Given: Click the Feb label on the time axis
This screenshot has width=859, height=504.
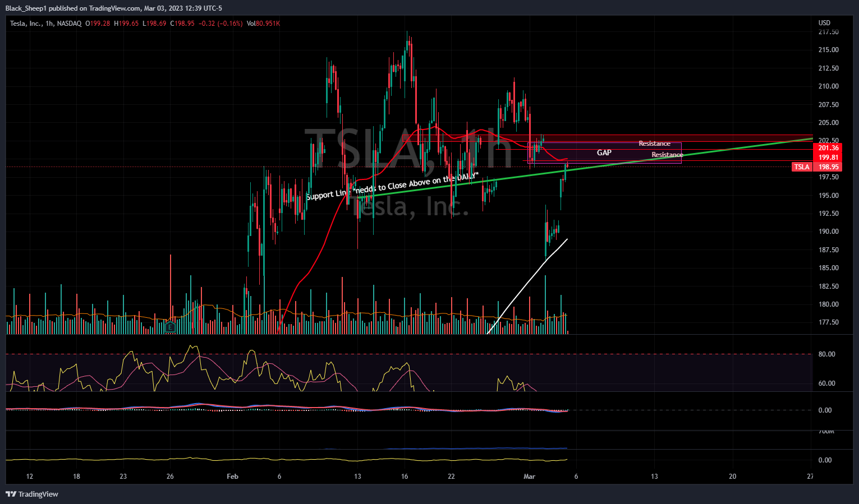Looking at the screenshot, I should pyautogui.click(x=232, y=477).
